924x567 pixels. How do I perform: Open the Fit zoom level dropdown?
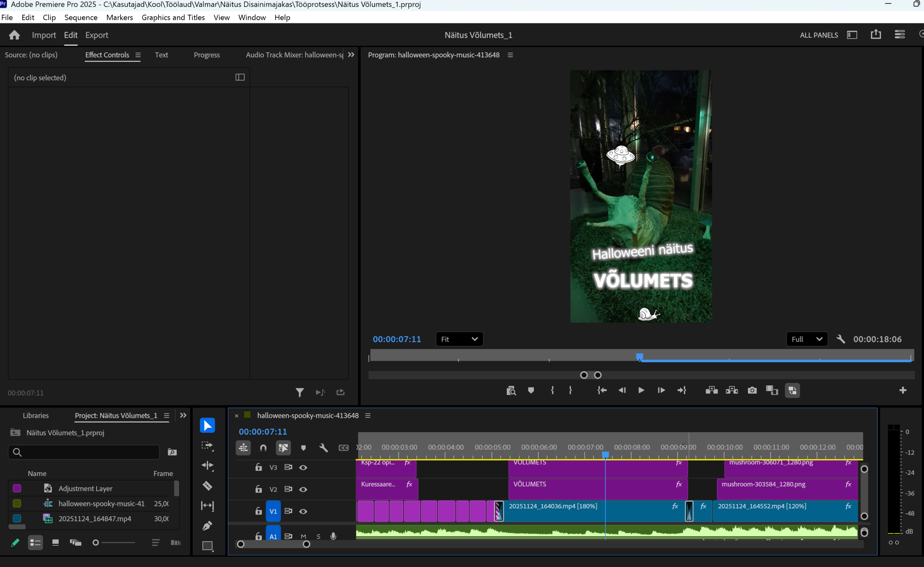click(x=459, y=339)
